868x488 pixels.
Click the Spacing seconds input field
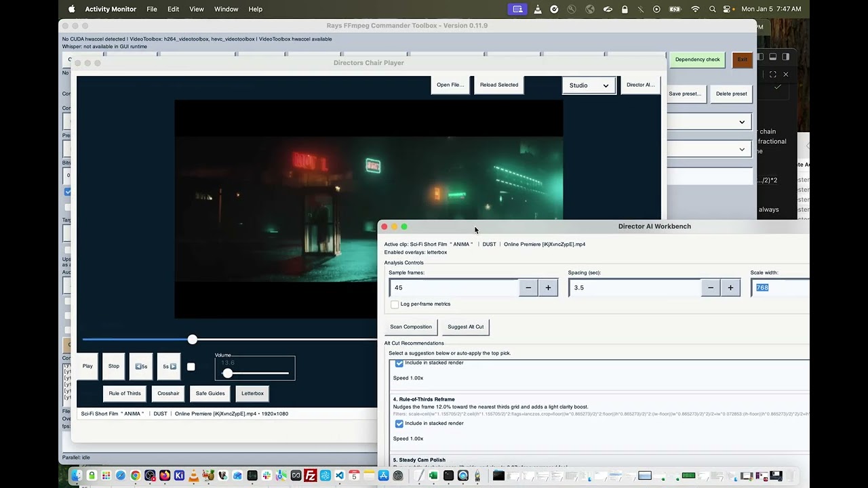click(635, 288)
